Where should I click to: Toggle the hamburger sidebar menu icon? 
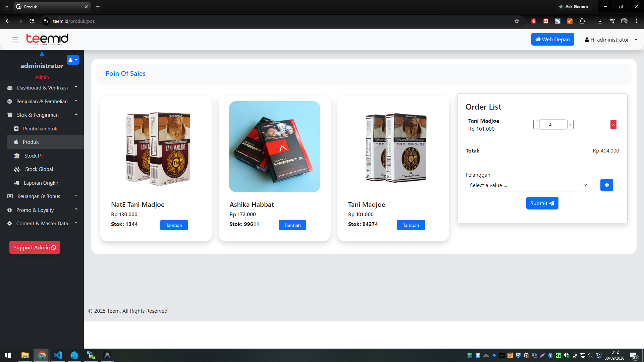(x=15, y=40)
